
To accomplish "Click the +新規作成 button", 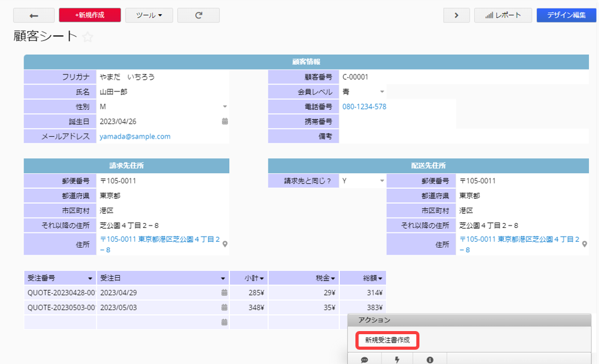I will (x=89, y=16).
